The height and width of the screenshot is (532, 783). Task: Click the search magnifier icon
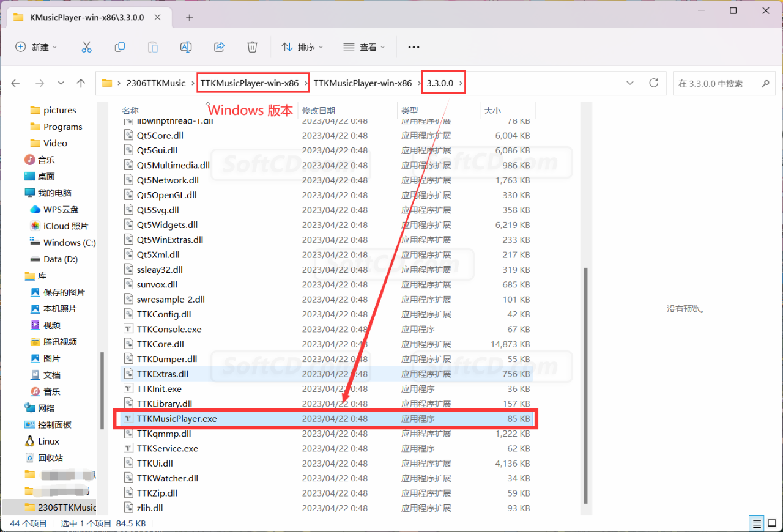[765, 83]
